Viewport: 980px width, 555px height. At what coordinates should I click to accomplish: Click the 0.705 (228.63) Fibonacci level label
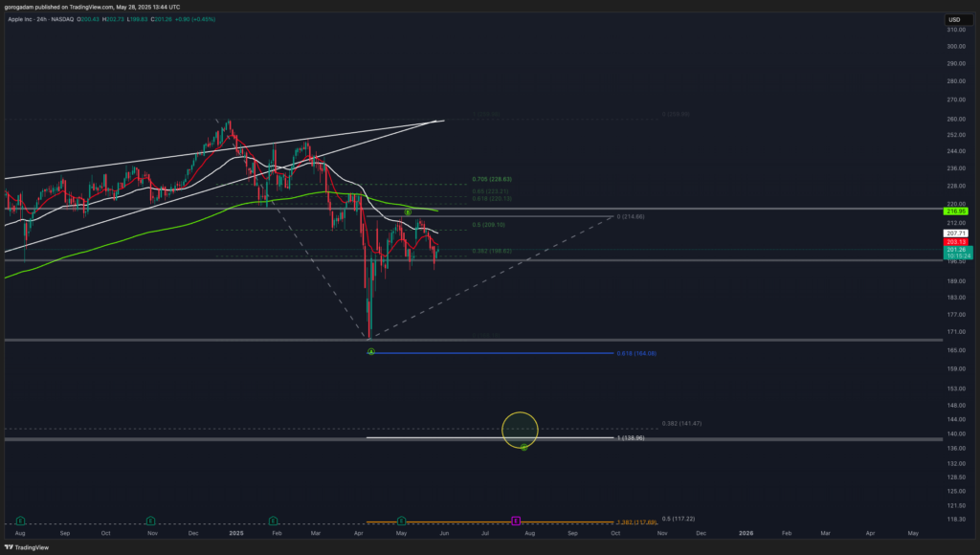tap(492, 179)
